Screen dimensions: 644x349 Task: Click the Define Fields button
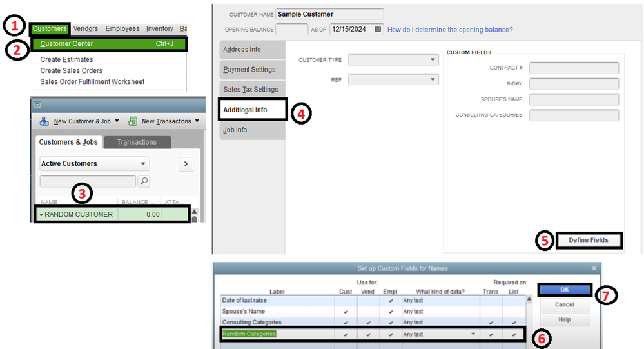pyautogui.click(x=589, y=240)
